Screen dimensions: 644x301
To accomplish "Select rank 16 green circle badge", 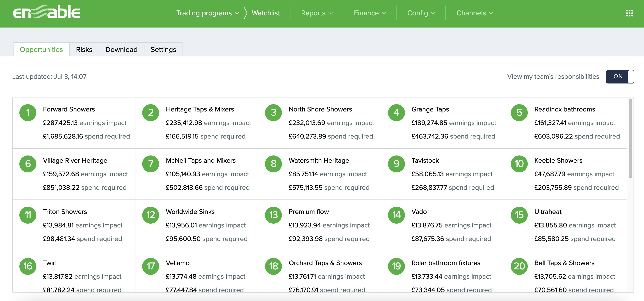I will (28, 266).
